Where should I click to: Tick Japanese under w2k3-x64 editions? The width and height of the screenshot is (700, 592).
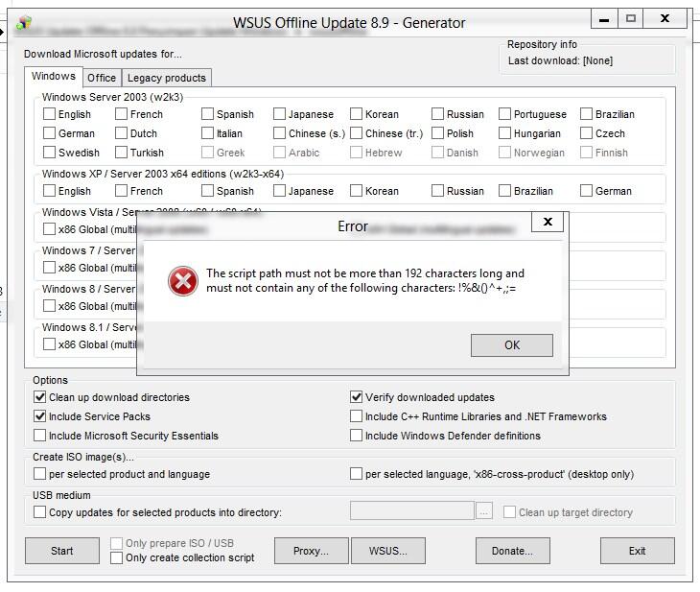click(x=279, y=191)
